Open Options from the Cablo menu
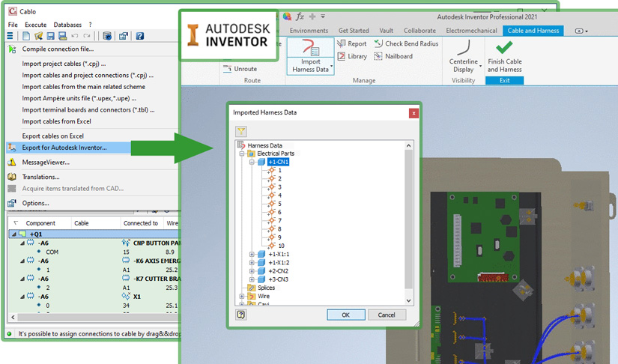Viewport: 618px width, 364px height. point(35,203)
